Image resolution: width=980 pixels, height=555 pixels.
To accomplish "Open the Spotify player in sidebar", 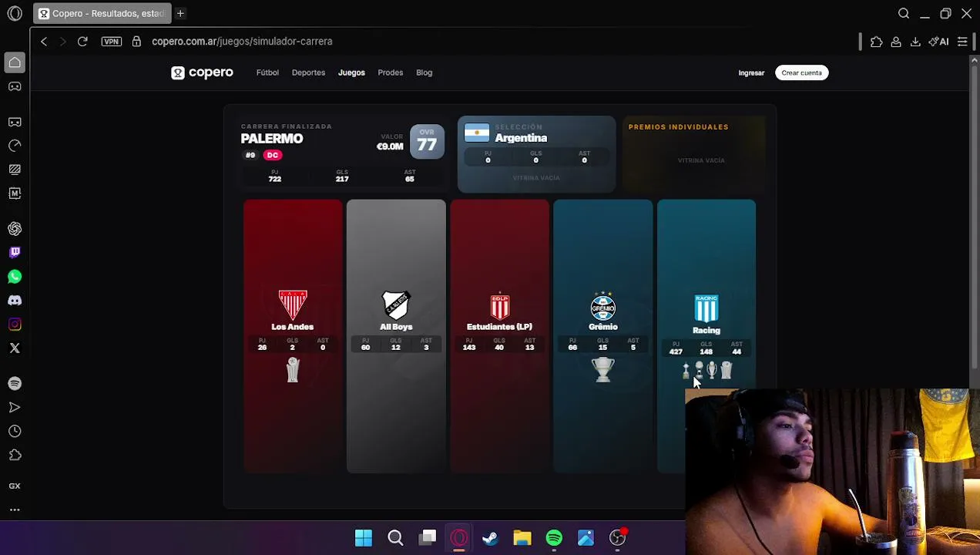I will coord(15,384).
